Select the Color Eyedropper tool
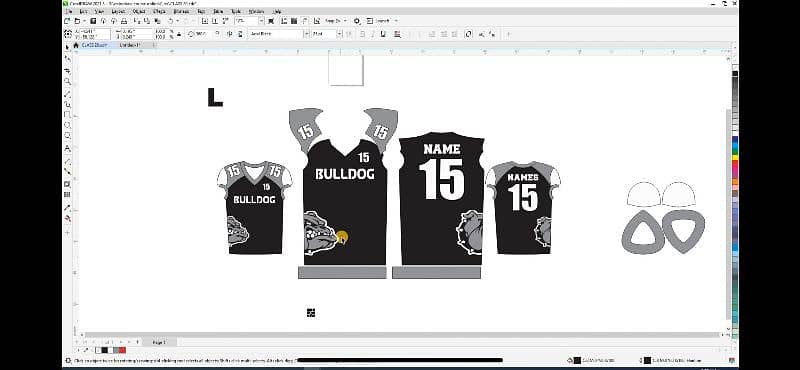 click(67, 207)
